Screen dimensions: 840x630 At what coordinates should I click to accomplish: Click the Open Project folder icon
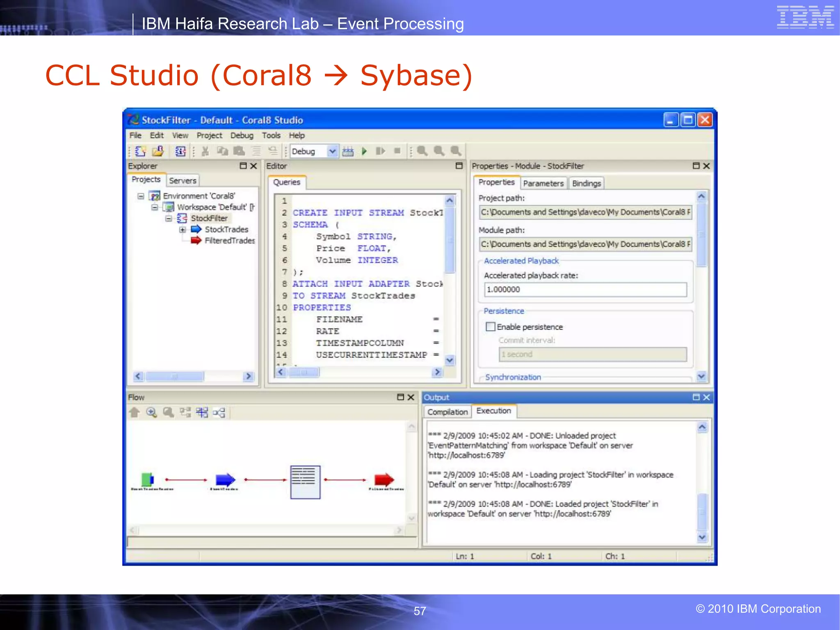click(158, 151)
